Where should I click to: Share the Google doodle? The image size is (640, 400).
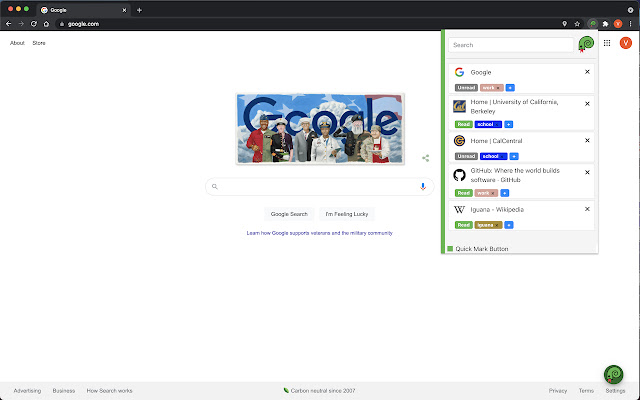(x=425, y=158)
